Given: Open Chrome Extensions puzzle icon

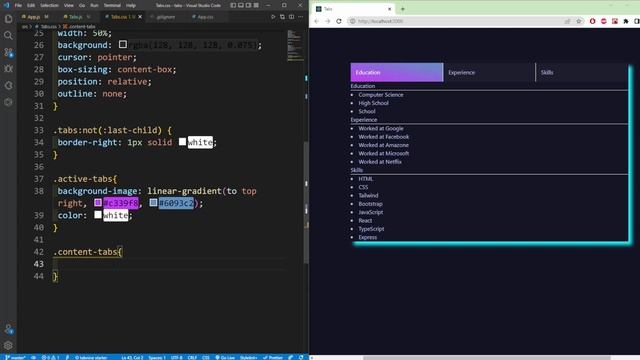Looking at the screenshot, I should (x=626, y=21).
